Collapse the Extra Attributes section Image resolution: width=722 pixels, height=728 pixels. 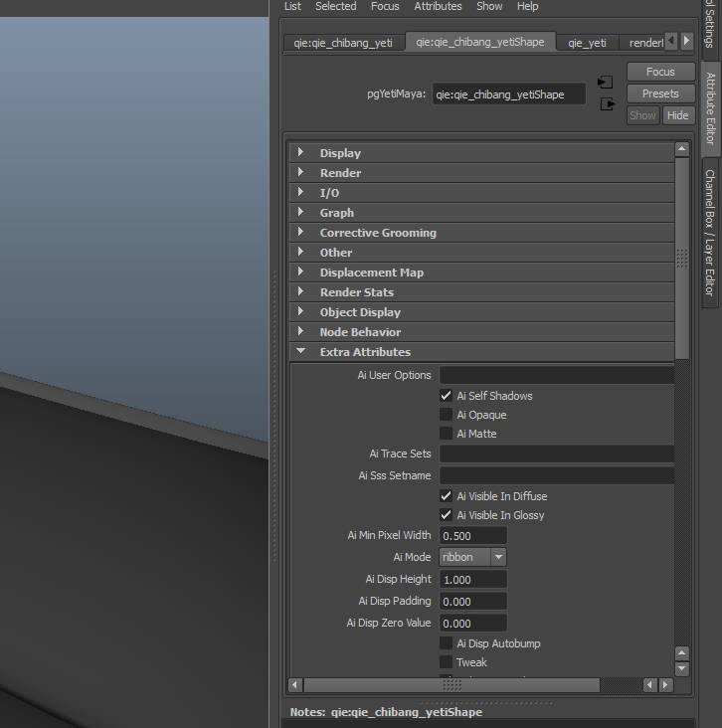[x=481, y=352]
